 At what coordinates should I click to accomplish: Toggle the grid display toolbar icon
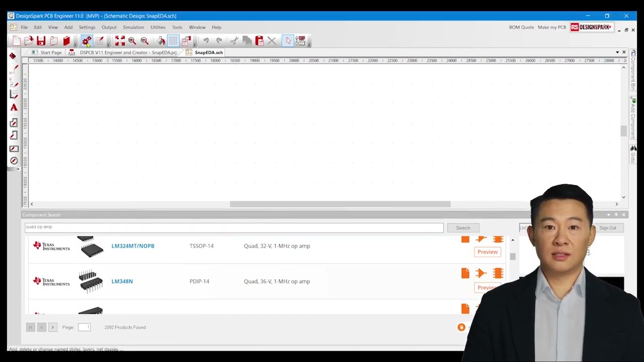[173, 41]
